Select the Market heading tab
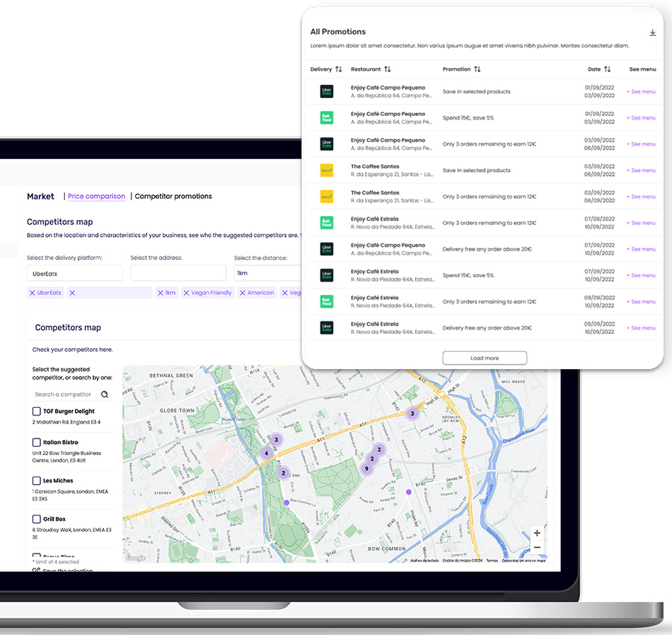The height and width of the screenshot is (635, 672). pyautogui.click(x=41, y=196)
